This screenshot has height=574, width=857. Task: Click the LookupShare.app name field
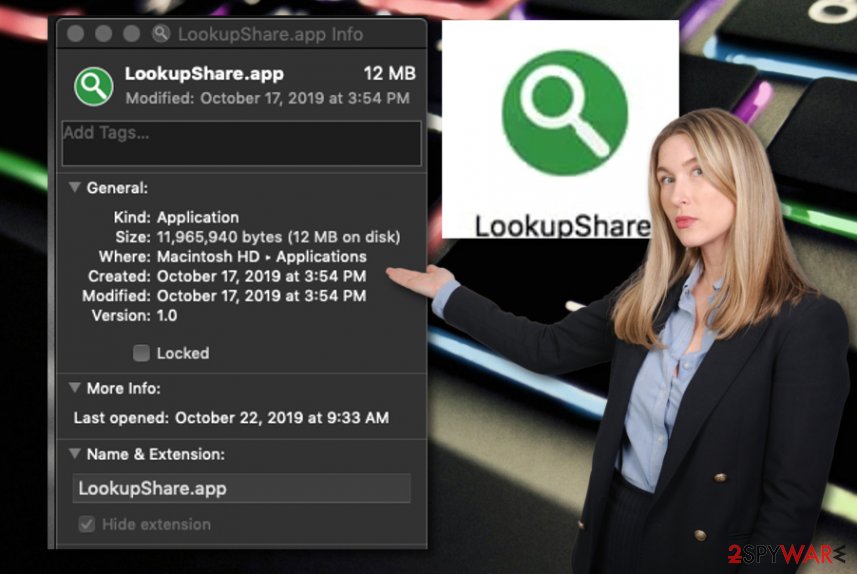tap(241, 488)
